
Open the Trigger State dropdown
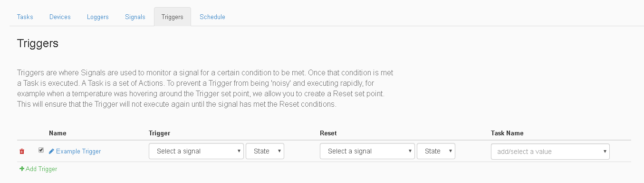[x=265, y=151]
